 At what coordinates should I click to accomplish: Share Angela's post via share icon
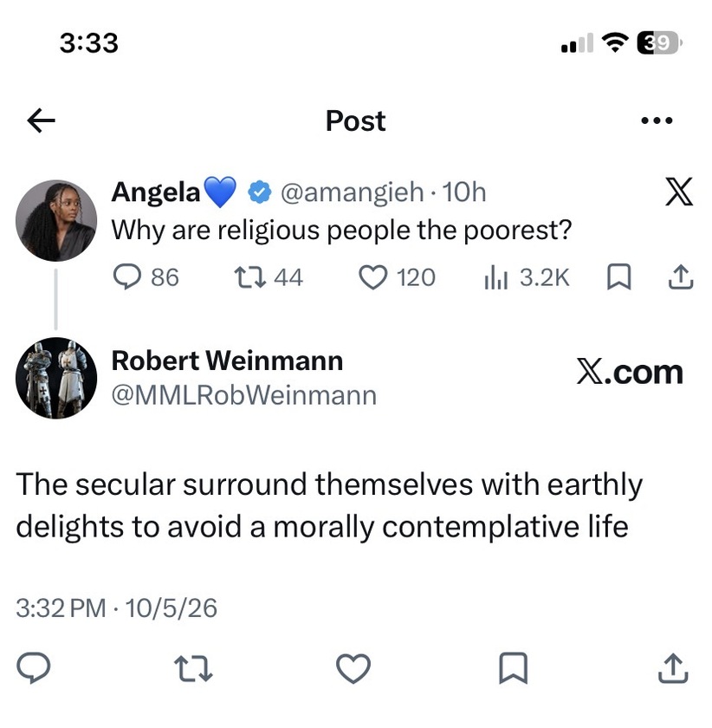tap(681, 277)
